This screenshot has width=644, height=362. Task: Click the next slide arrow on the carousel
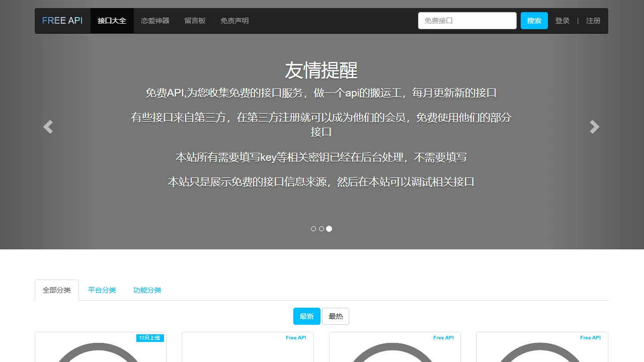pos(594,127)
